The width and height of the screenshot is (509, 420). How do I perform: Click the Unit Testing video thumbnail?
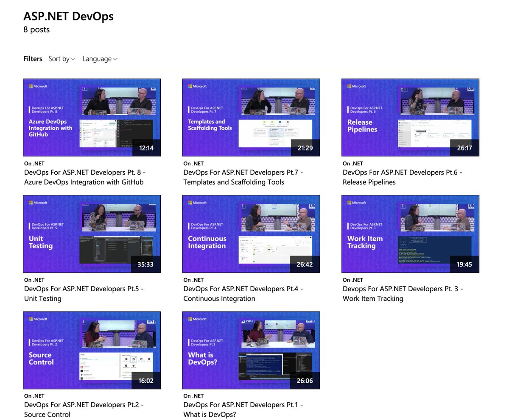pyautogui.click(x=92, y=234)
